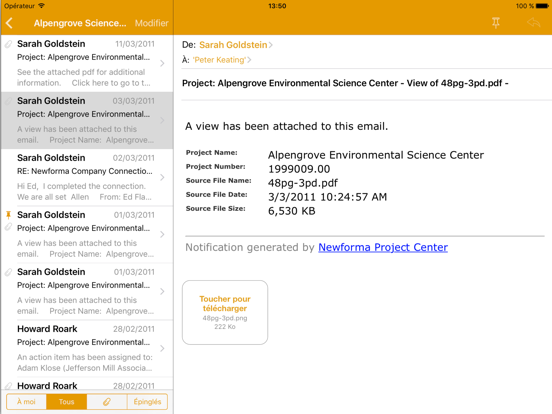Tap source file name 48pg-3pd.pdf value
The image size is (552, 414).
303,183
